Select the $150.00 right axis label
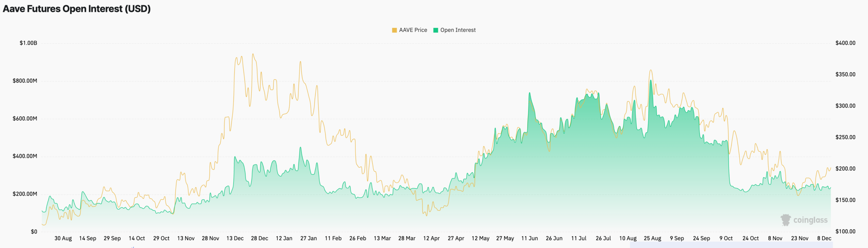 pos(845,200)
